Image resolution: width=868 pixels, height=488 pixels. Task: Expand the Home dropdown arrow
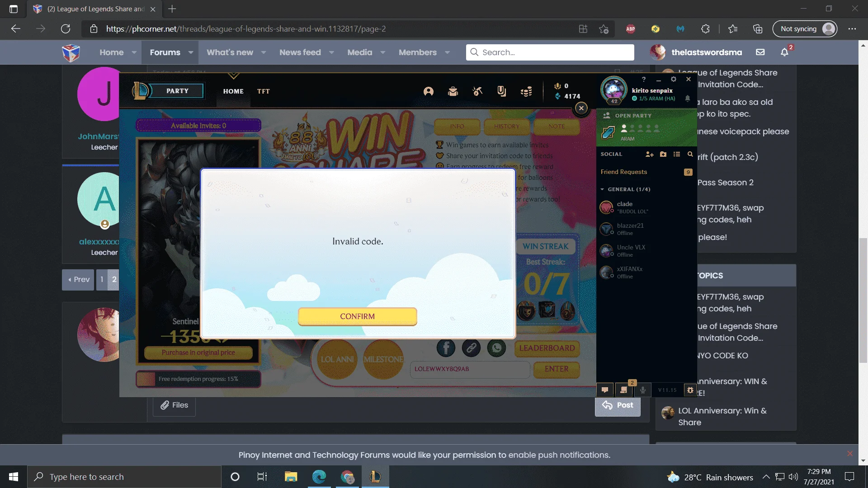[134, 52]
